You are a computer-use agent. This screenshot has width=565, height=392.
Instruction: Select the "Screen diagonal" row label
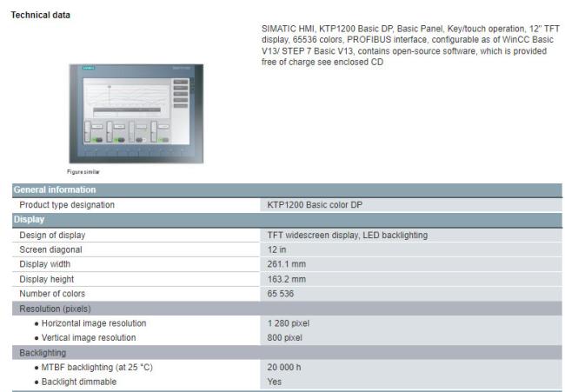coord(50,249)
